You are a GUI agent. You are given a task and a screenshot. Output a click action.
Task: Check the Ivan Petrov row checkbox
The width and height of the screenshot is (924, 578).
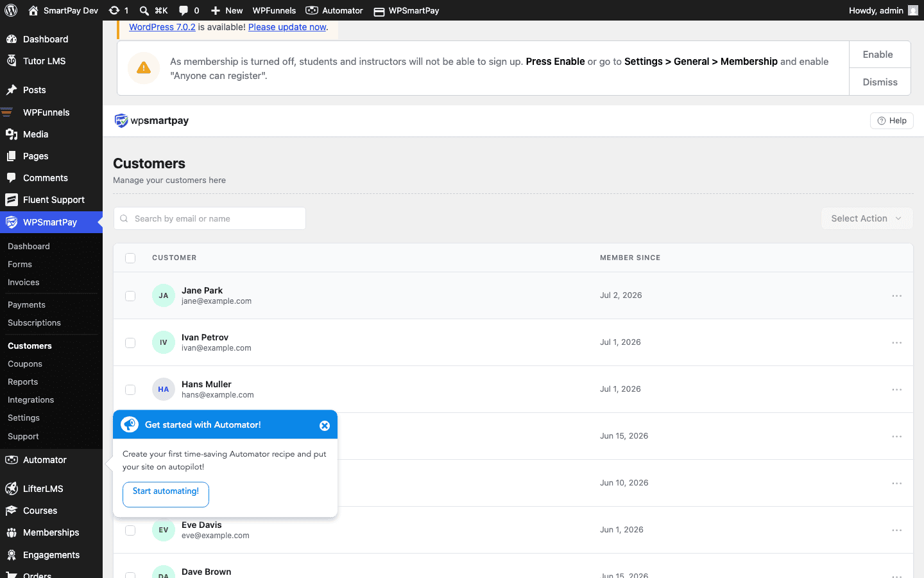(130, 343)
